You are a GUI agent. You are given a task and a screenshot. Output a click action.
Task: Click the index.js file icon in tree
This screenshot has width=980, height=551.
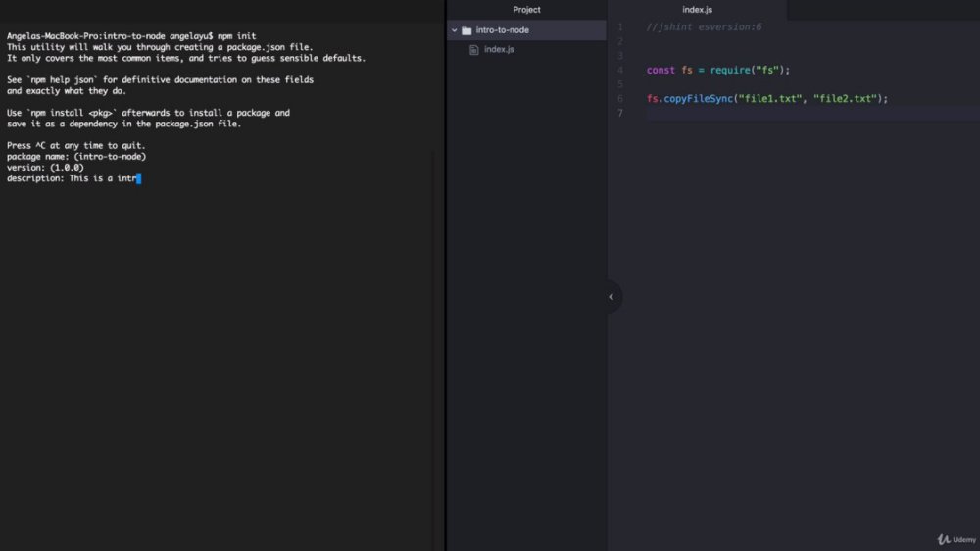pyautogui.click(x=473, y=49)
